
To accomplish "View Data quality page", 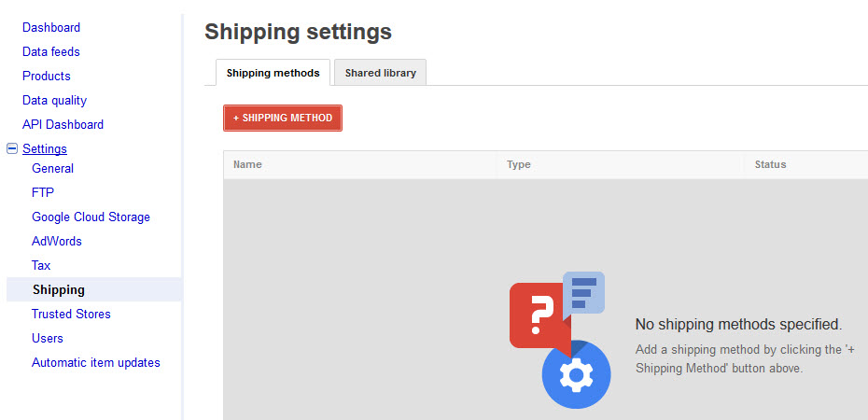I will pos(54,100).
